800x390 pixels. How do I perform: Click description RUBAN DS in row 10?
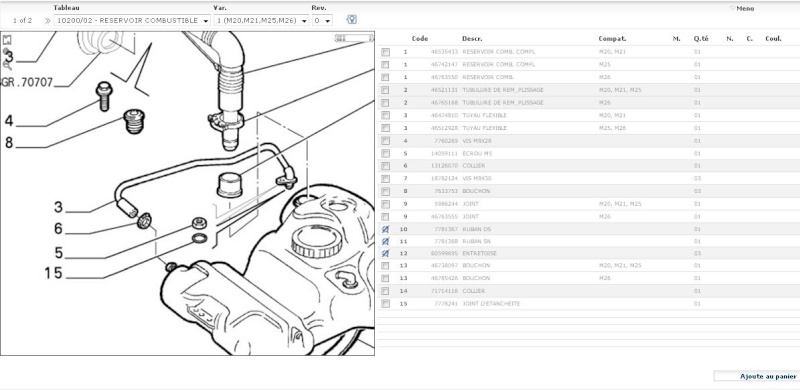pyautogui.click(x=477, y=229)
